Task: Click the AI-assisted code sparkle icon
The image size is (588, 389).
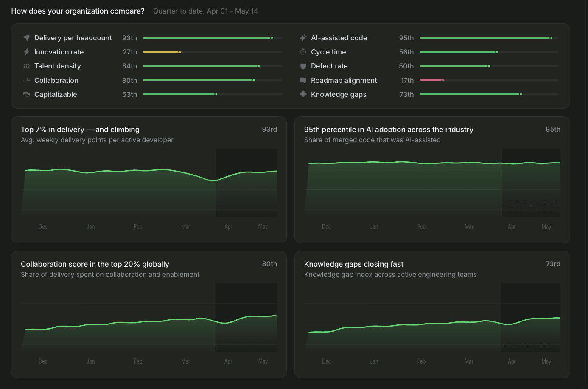Action: pyautogui.click(x=303, y=38)
